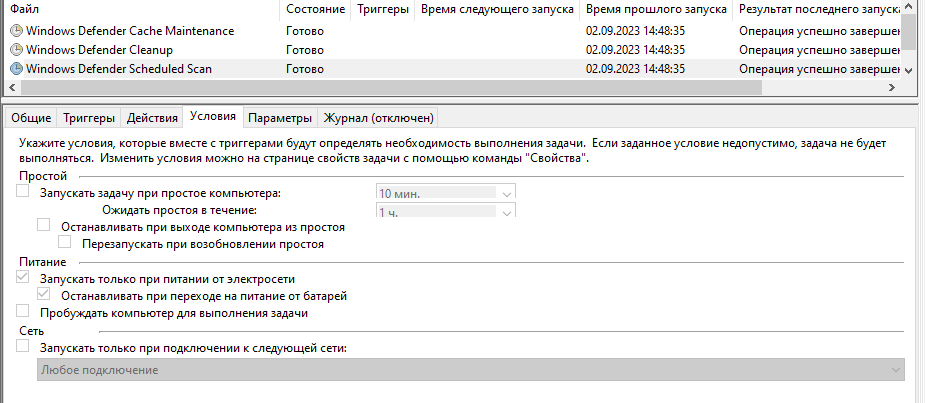Select the Windows Defender Cache Maintenance task name
The width and height of the screenshot is (925, 403).
[130, 31]
